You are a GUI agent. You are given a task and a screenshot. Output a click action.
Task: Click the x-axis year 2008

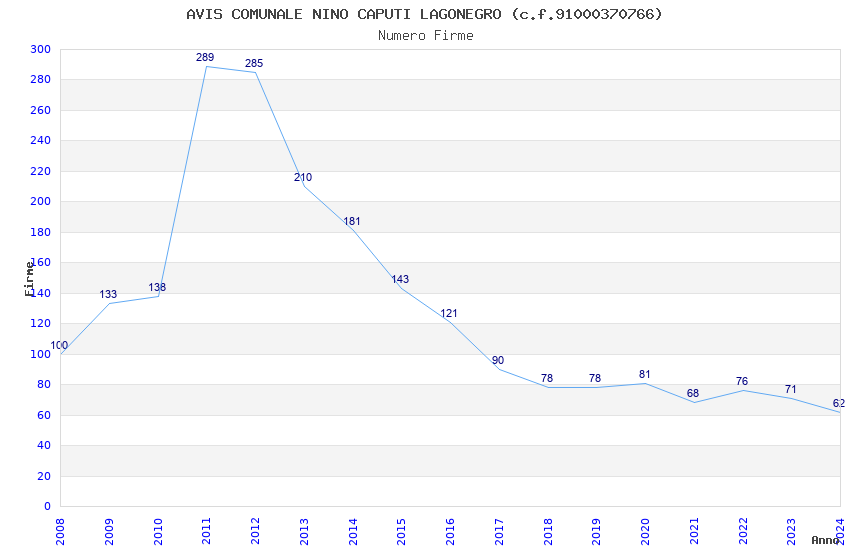(x=60, y=531)
